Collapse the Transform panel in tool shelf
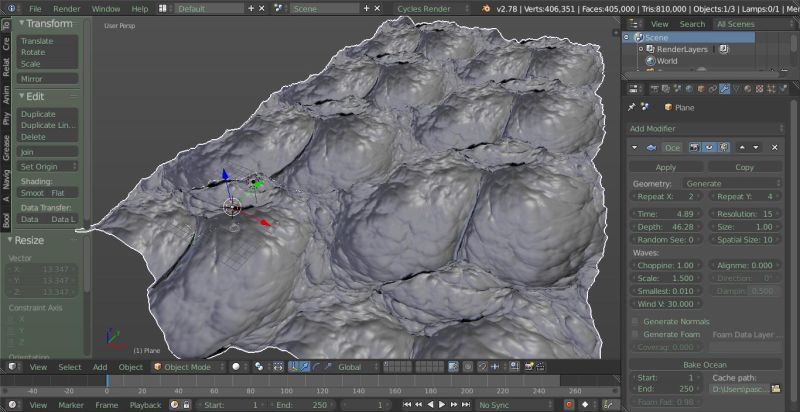Screen dimensions: 800x412 22,24
